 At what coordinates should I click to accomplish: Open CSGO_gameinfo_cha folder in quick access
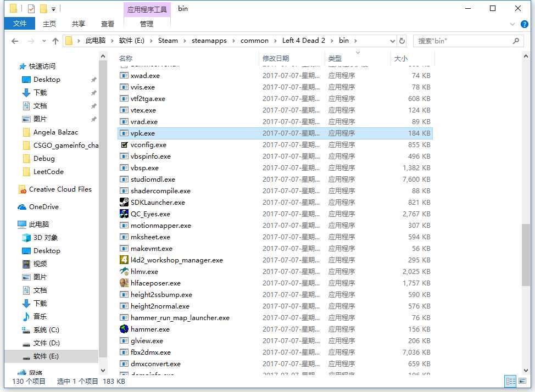(x=60, y=145)
